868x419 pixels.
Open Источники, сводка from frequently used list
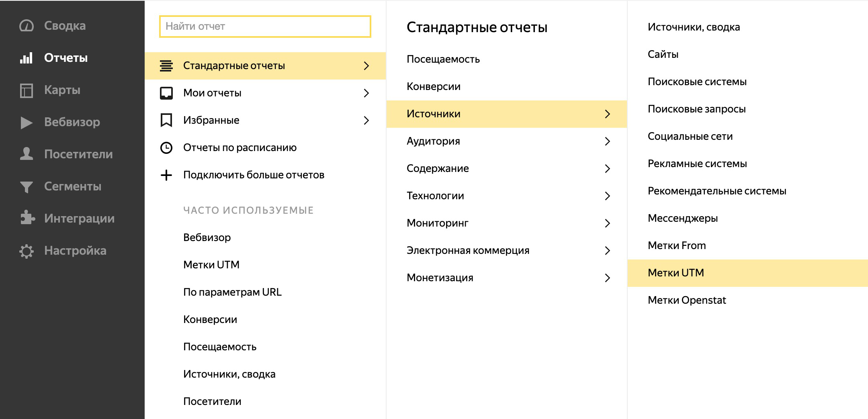tap(229, 374)
